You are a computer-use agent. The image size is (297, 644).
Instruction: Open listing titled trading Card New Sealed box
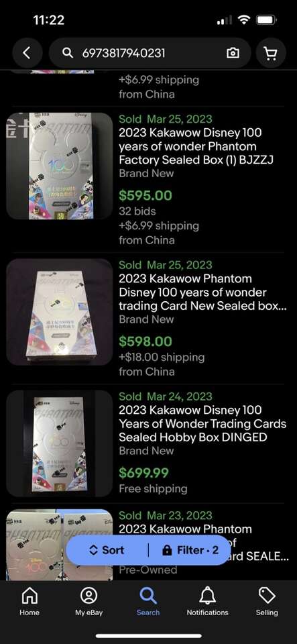(202, 292)
